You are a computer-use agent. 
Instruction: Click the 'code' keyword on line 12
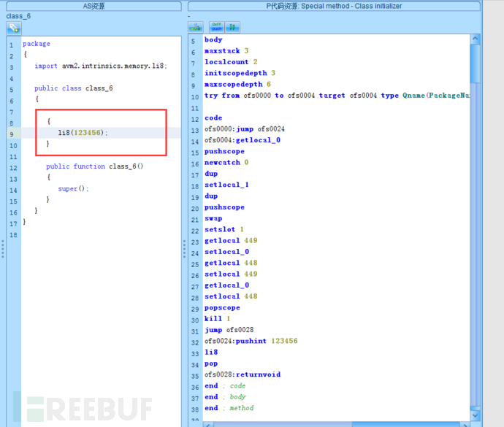pos(213,118)
